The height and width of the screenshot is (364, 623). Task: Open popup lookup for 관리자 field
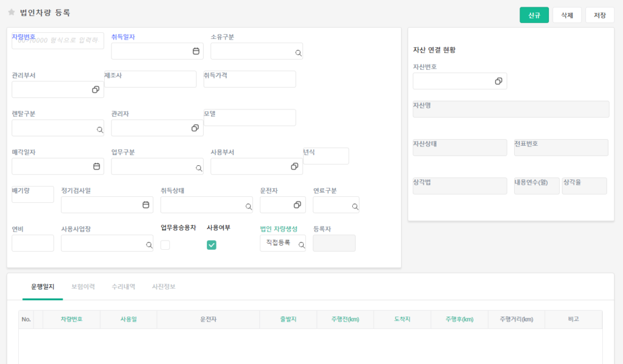pos(195,128)
